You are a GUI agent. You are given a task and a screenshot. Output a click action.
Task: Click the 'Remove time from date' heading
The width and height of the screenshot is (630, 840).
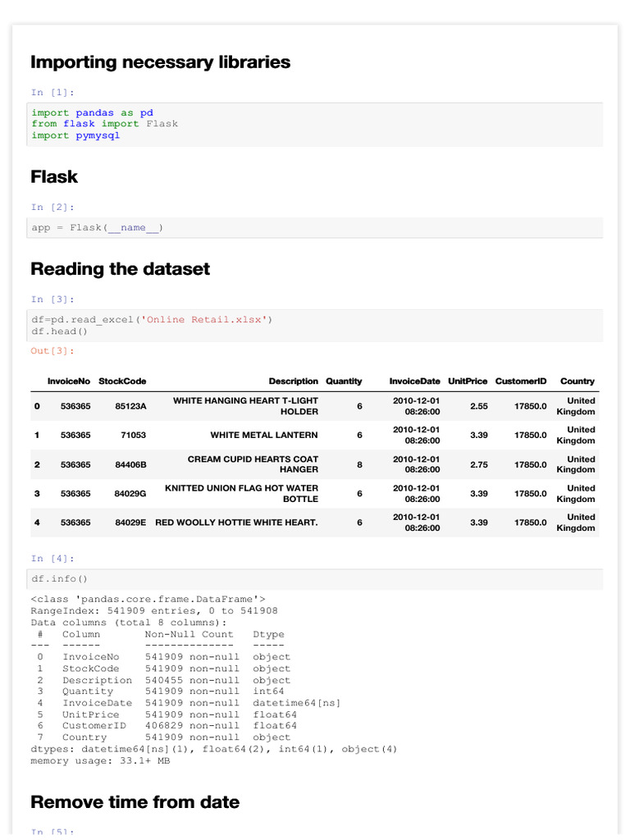(x=135, y=801)
